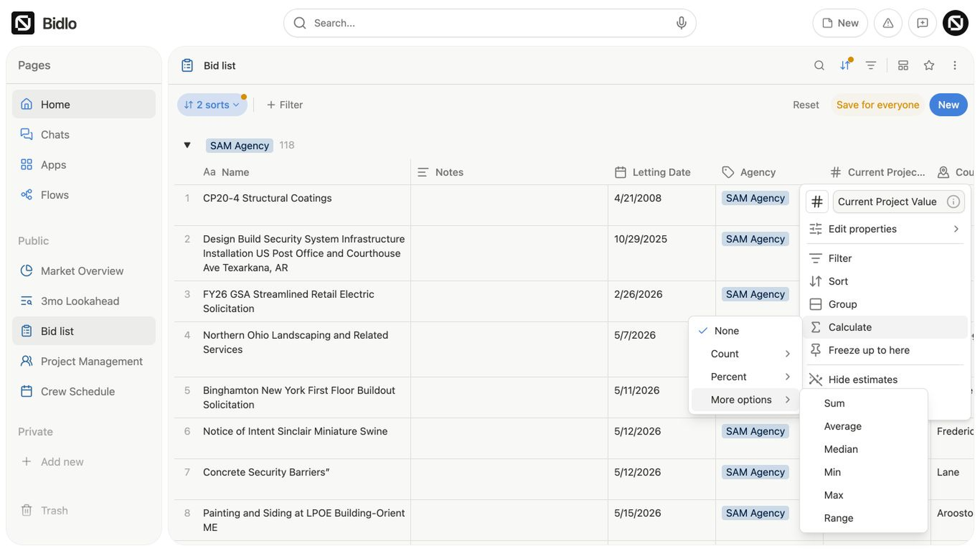Screen dimensions: 980x551
Task: Click Add new under Private
Action: [x=84, y=462]
